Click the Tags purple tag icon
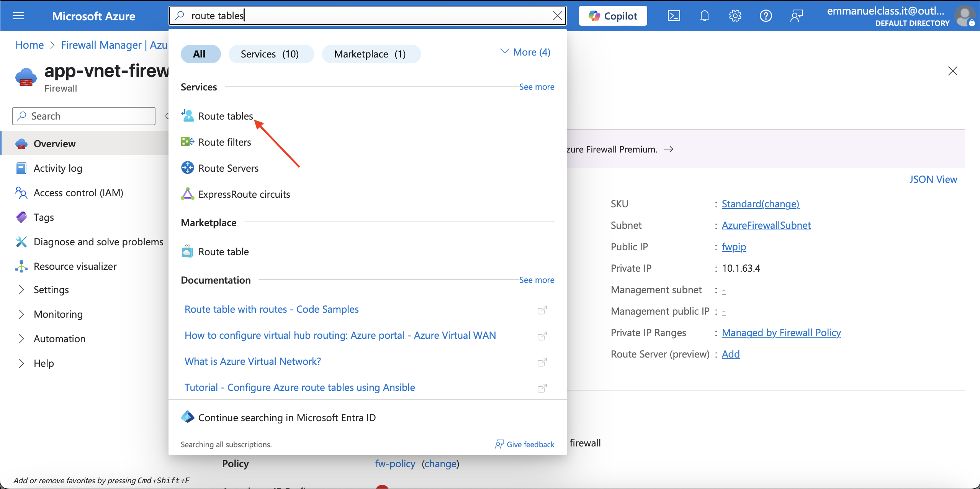This screenshot has height=489, width=980. click(x=21, y=217)
